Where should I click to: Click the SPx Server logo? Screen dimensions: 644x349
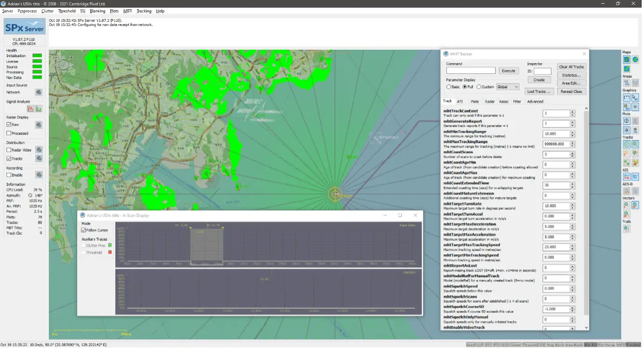[x=25, y=27]
